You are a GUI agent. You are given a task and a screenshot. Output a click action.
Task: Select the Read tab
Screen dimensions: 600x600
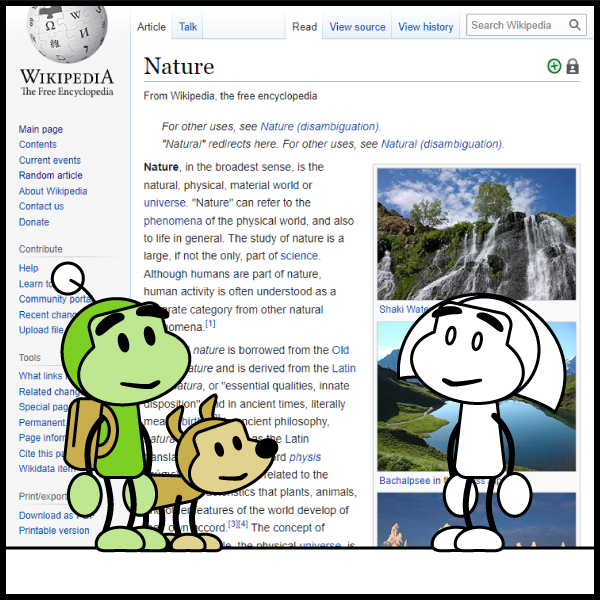(304, 27)
